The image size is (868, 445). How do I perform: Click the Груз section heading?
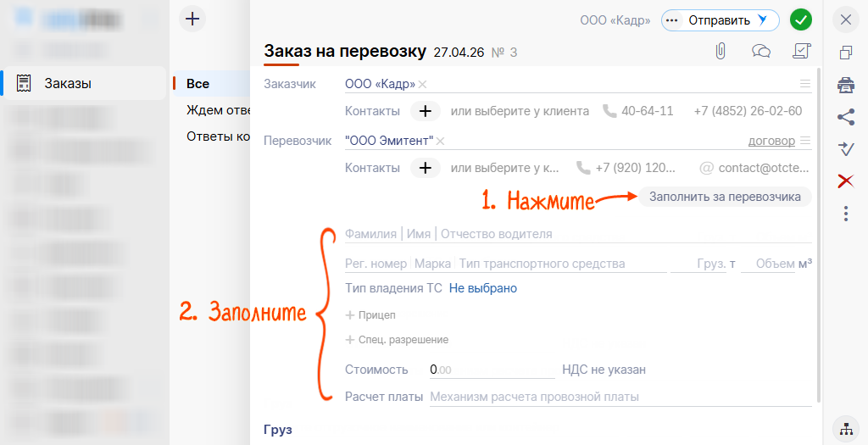coord(278,430)
